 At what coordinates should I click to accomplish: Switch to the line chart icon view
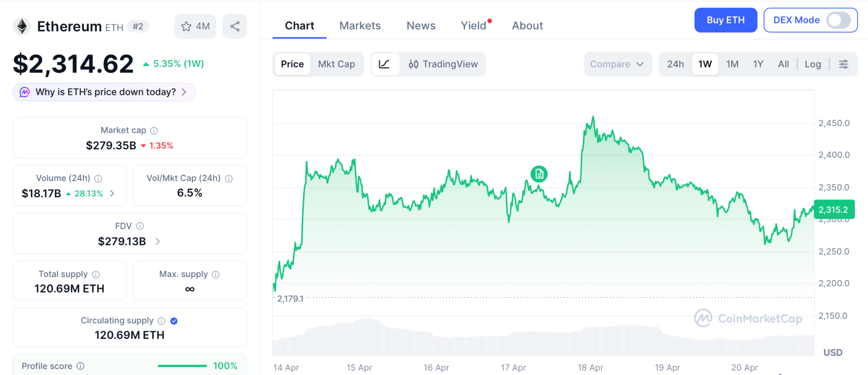[x=384, y=64]
